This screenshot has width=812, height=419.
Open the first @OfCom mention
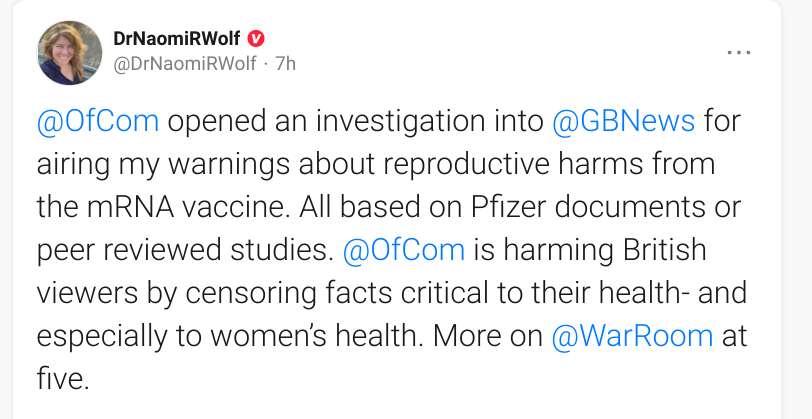point(97,121)
